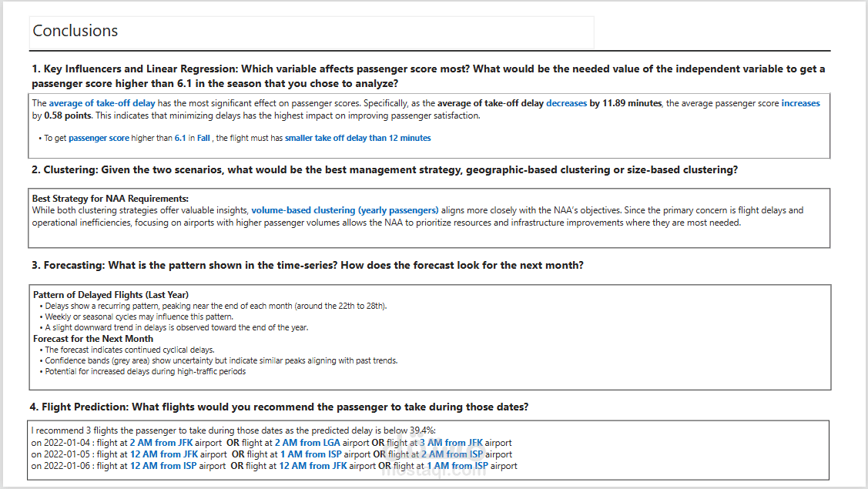Image resolution: width=868 pixels, height=489 pixels.
Task: Click the Clustering question heading
Action: pos(384,170)
